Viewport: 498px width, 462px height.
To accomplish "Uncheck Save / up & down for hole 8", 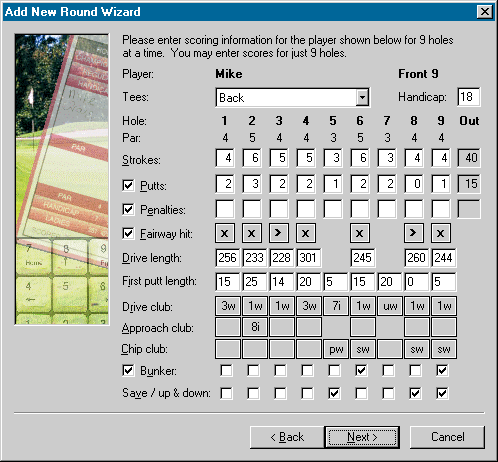I will coord(415,393).
